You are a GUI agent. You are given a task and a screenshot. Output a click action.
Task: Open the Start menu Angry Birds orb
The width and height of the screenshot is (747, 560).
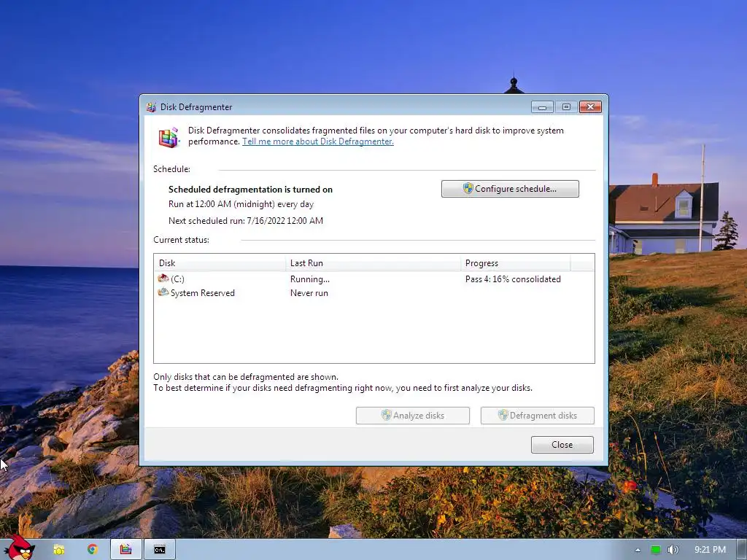[19, 548]
